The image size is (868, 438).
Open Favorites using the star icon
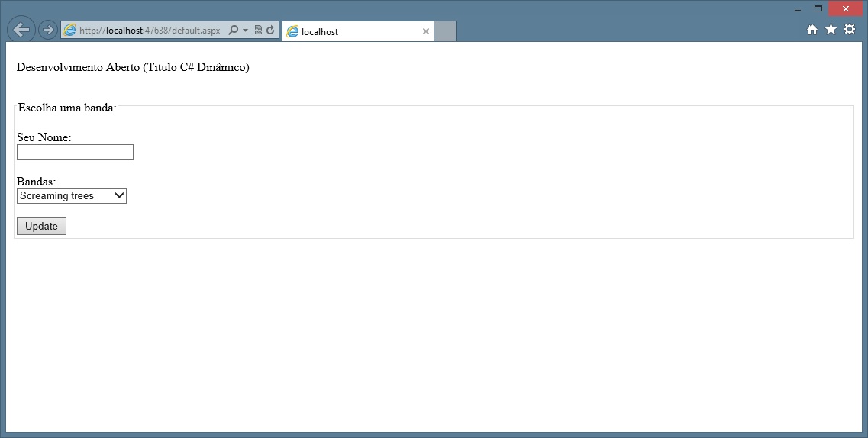pyautogui.click(x=831, y=29)
